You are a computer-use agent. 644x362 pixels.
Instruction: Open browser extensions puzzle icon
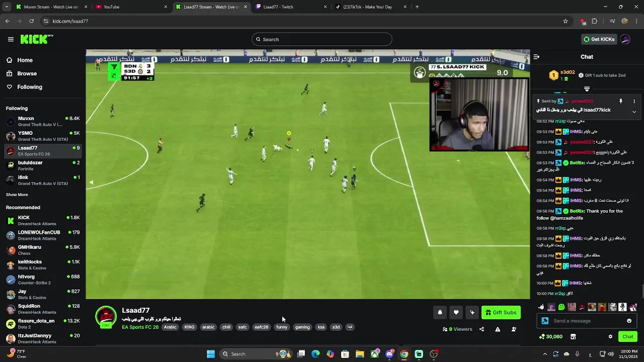(x=595, y=21)
